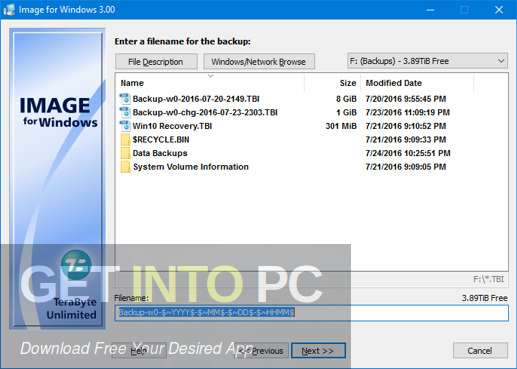
Task: Select the $RECYCLE.BIN folder name
Action: tap(161, 140)
